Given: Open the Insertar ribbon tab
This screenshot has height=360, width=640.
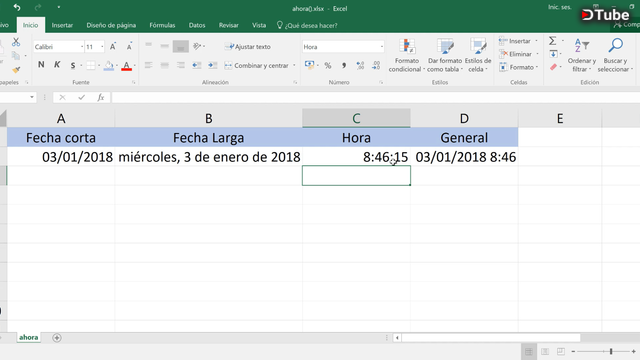Looking at the screenshot, I should (62, 25).
